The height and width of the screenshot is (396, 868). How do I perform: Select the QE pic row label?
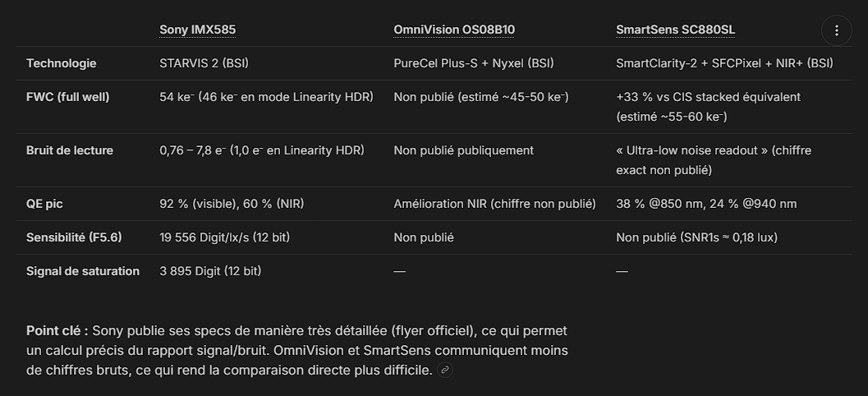click(x=44, y=204)
